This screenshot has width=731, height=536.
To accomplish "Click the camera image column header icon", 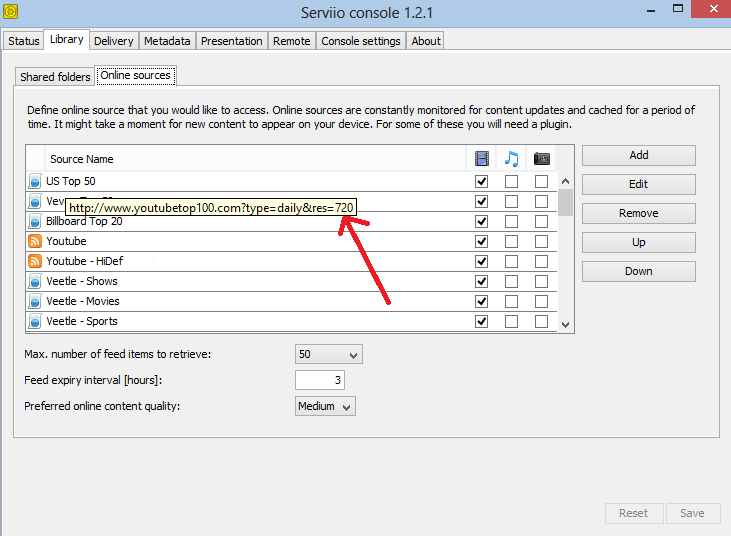I will click(x=541, y=158).
